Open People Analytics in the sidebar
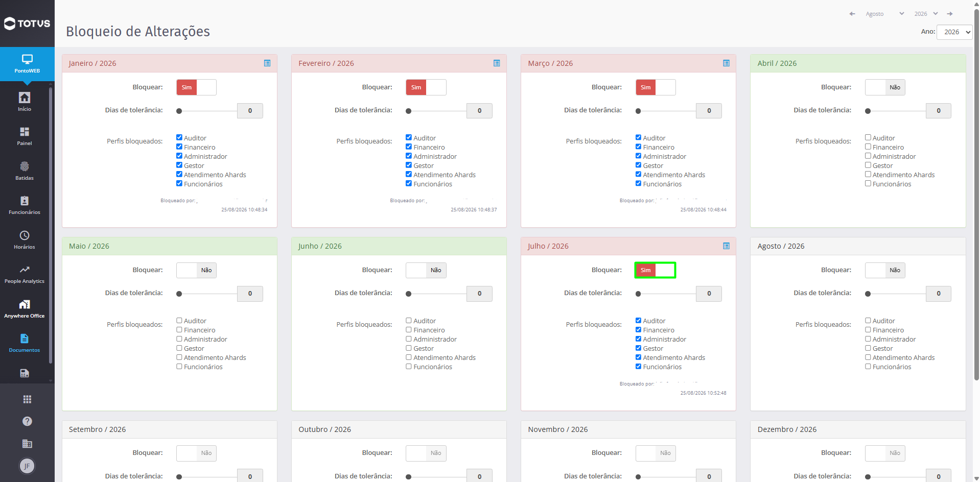 click(x=25, y=274)
